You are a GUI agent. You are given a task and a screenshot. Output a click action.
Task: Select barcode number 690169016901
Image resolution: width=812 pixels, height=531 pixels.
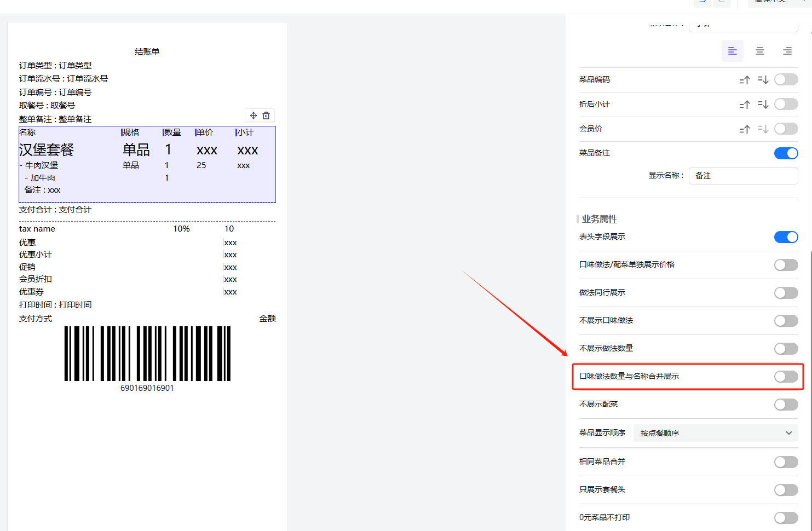click(147, 388)
